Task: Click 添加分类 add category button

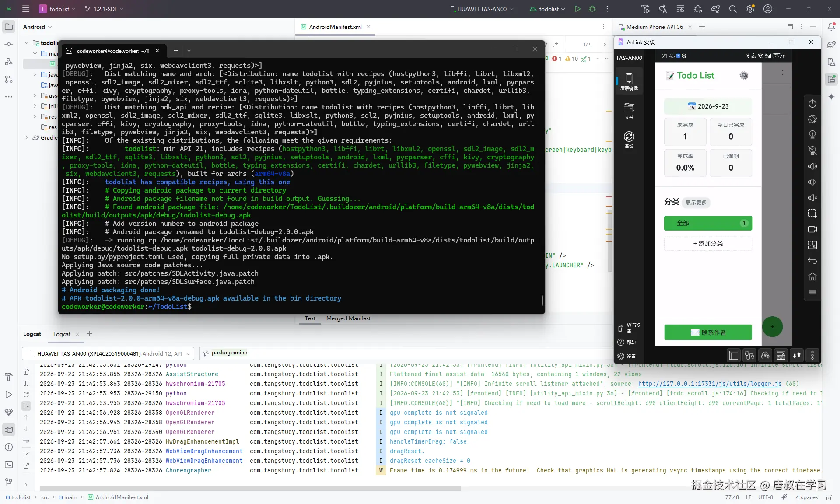Action: click(708, 243)
